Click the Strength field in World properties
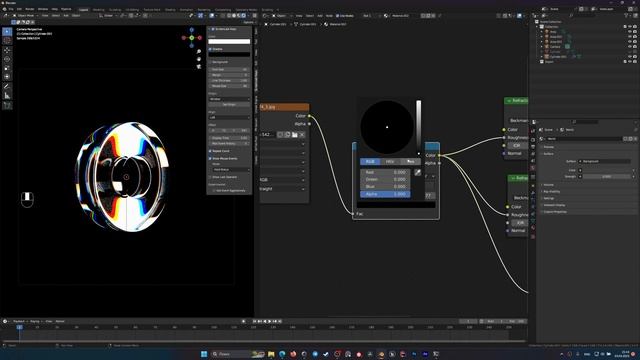Image resolution: width=640 pixels, height=360 pixels. coord(607,177)
